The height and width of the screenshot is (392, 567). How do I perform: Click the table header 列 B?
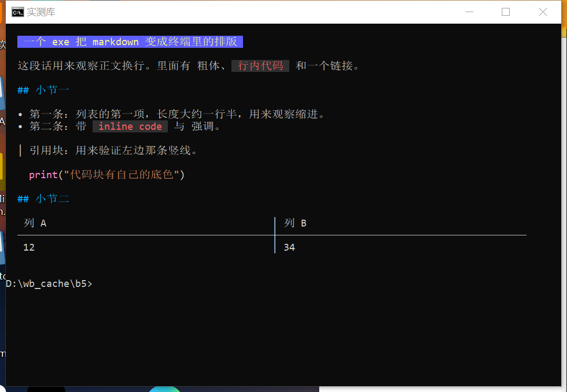point(295,223)
